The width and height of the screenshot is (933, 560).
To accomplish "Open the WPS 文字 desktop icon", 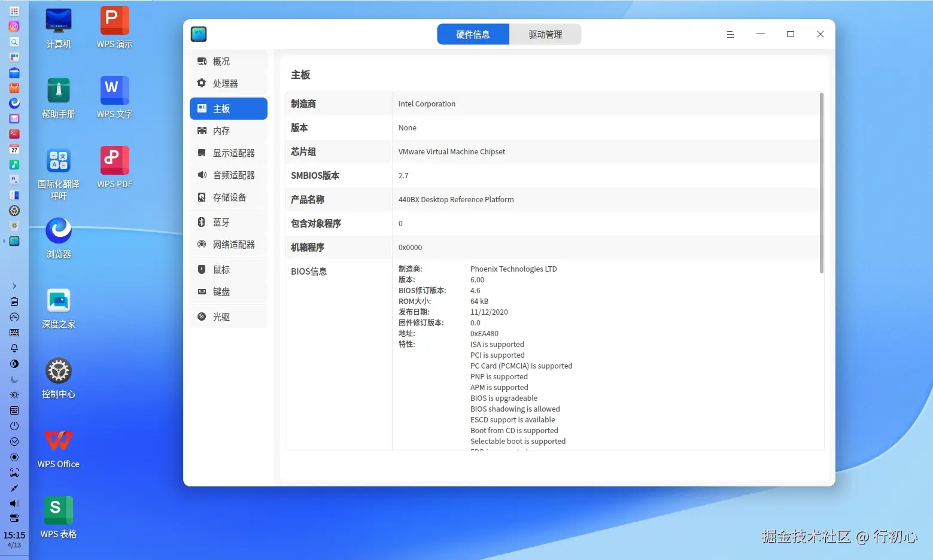I will (114, 99).
